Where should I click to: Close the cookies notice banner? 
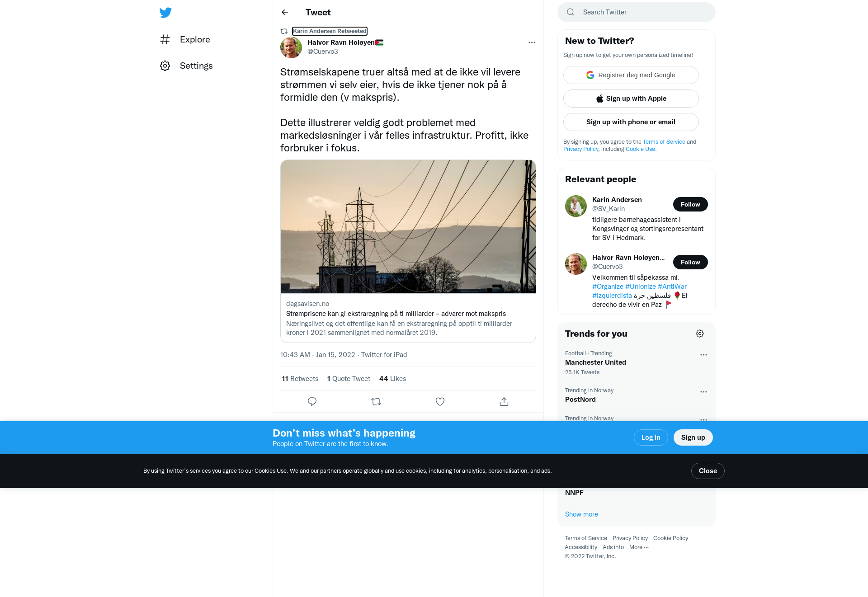click(x=708, y=471)
